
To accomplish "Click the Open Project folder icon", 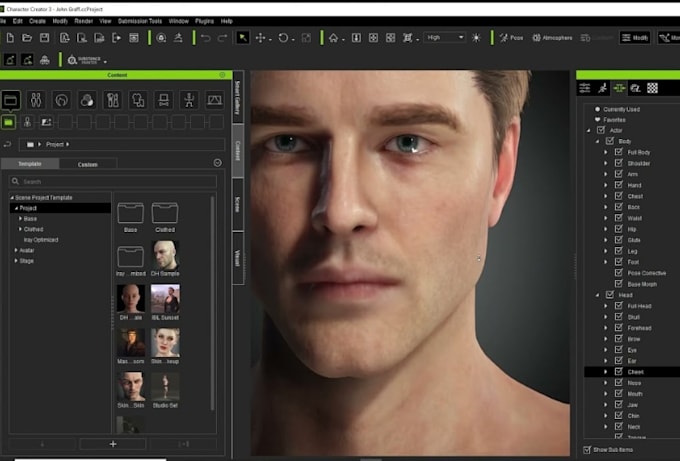I will (x=27, y=38).
